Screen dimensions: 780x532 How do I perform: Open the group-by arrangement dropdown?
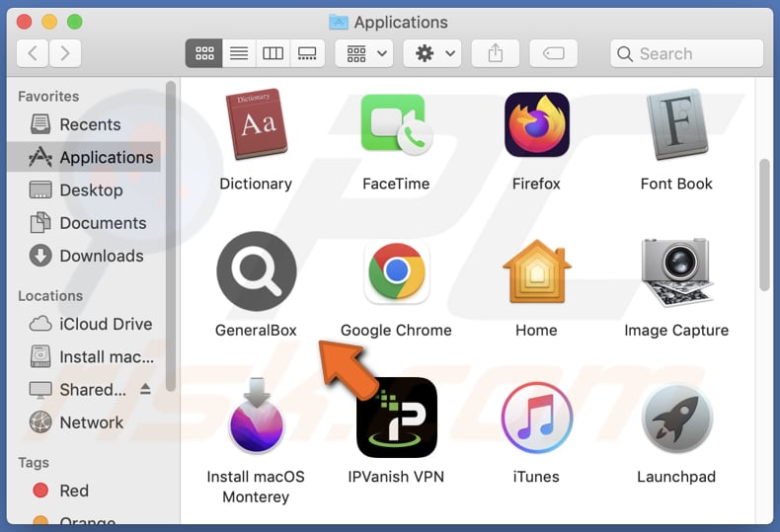364,53
